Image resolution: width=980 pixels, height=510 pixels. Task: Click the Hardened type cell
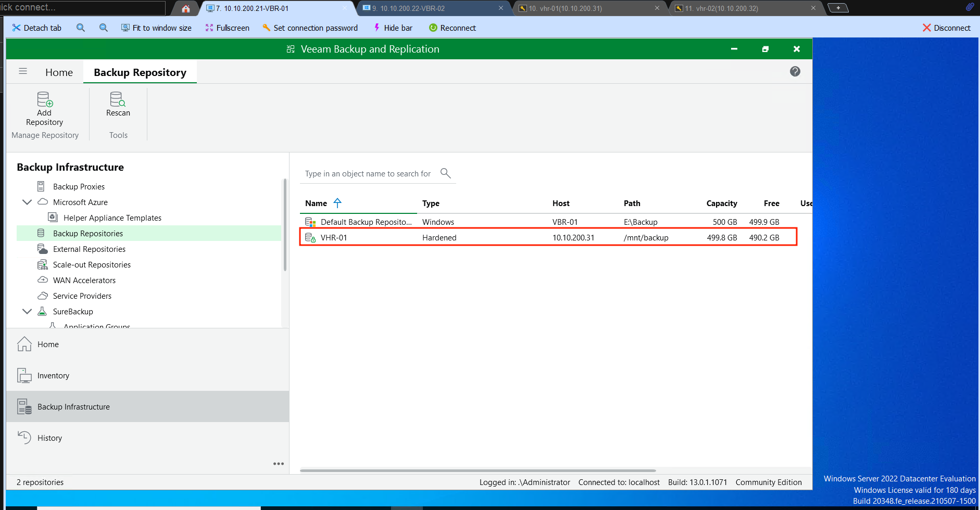click(x=439, y=237)
